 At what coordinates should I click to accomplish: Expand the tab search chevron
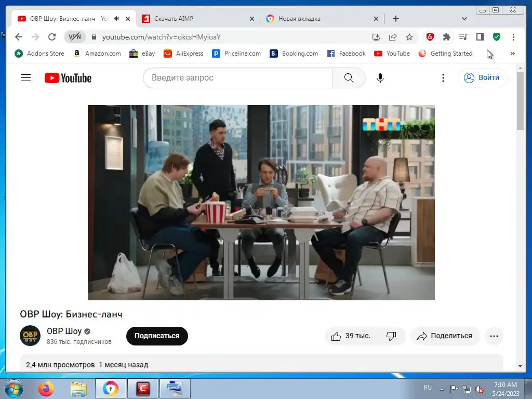coord(464,19)
